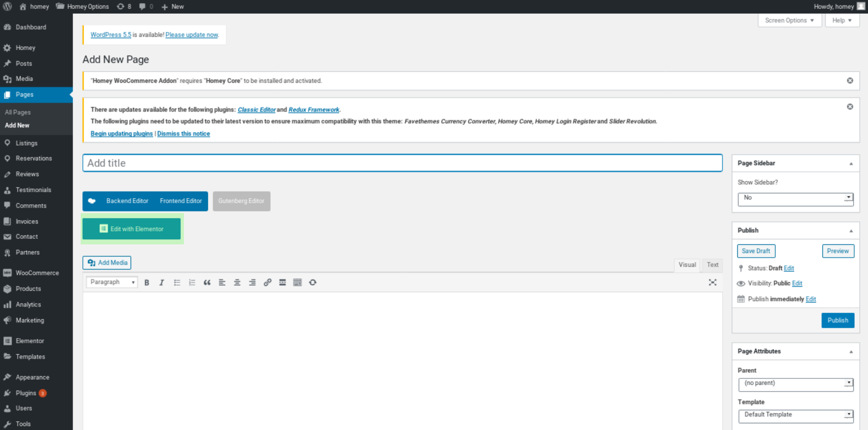Click Begin updating plugins link
Image resolution: width=868 pixels, height=430 pixels.
122,133
